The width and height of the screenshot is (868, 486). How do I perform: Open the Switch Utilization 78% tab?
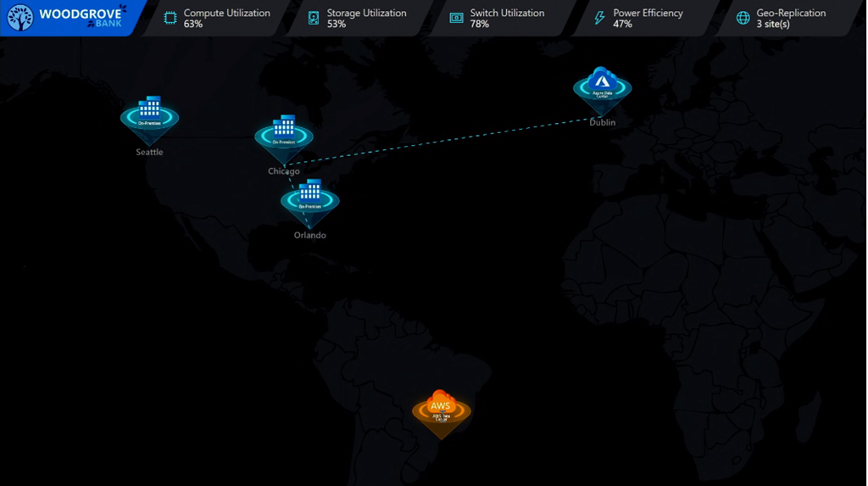click(x=502, y=19)
